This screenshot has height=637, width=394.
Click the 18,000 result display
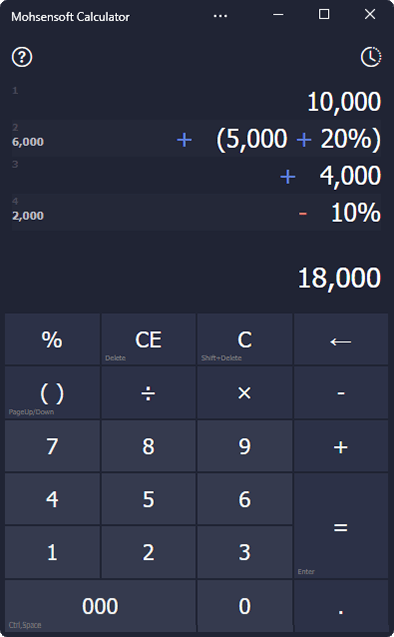click(339, 278)
